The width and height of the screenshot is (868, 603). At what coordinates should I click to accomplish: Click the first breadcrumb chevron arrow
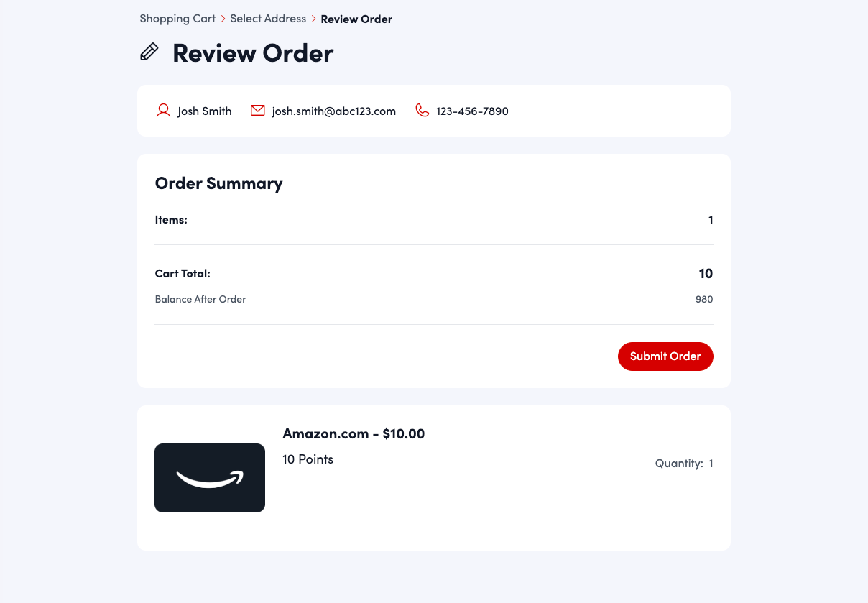pyautogui.click(x=223, y=19)
